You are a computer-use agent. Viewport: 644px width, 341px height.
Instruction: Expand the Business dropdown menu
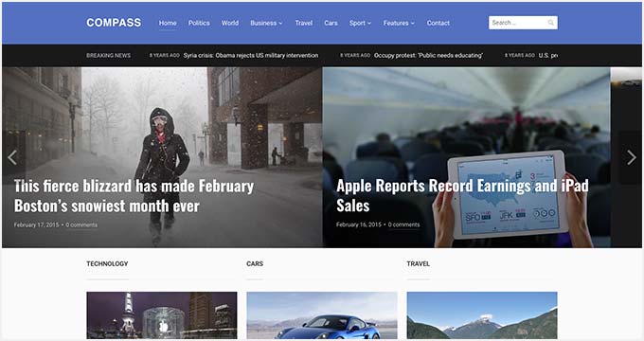point(266,23)
